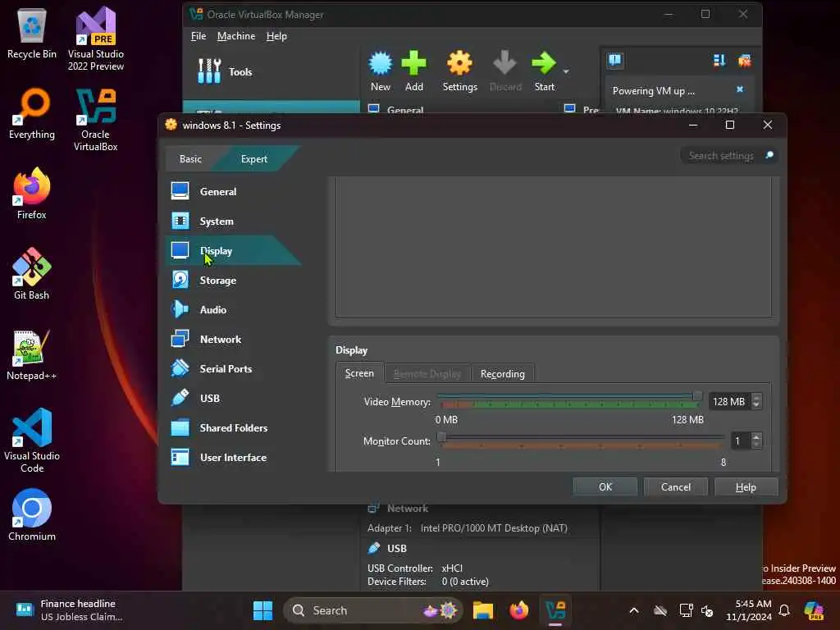Click Video Memory value field 128 MB

tap(729, 401)
